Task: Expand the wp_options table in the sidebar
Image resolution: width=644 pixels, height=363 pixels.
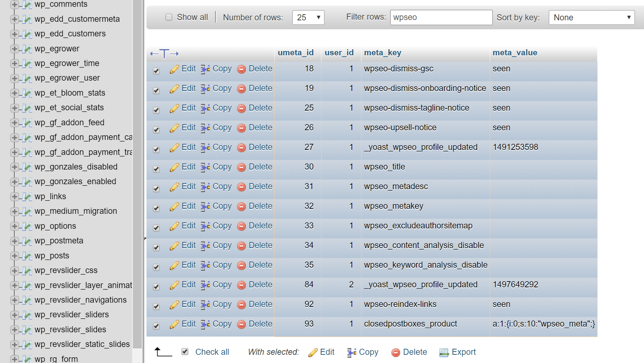Action: pyautogui.click(x=14, y=226)
